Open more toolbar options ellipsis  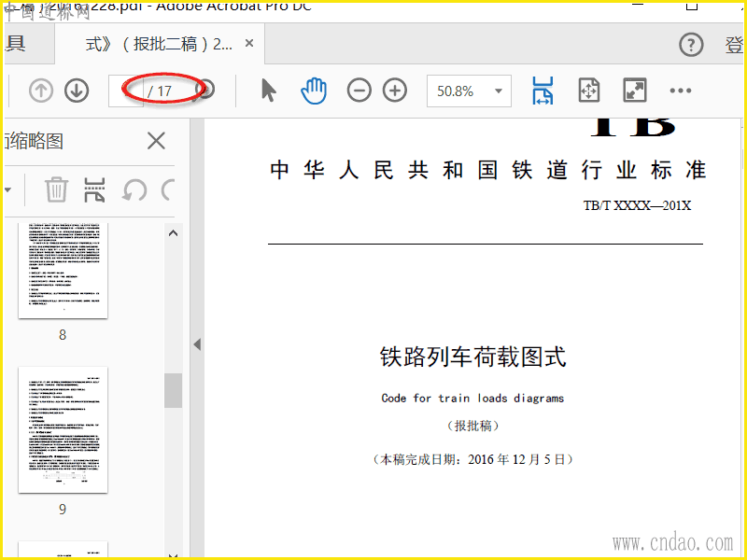[x=681, y=91]
